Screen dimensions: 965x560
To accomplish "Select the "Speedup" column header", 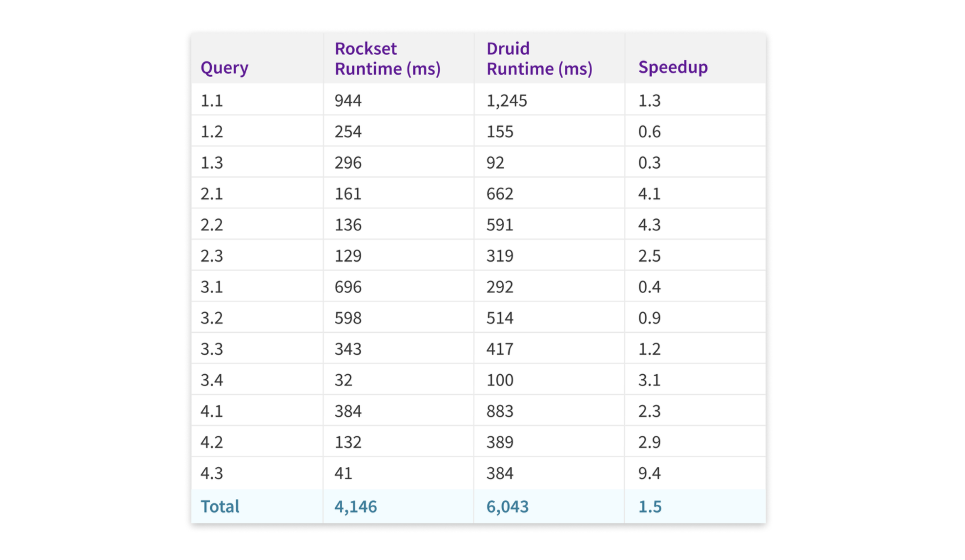I will (x=673, y=67).
